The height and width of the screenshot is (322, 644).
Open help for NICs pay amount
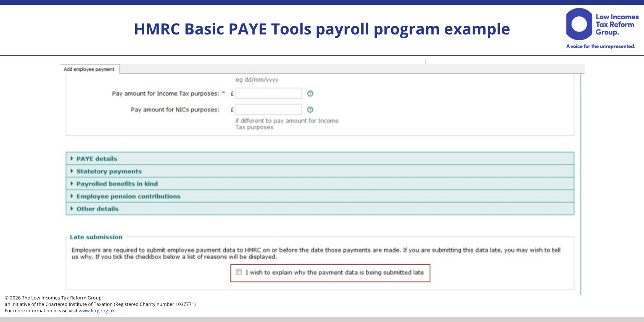[310, 109]
